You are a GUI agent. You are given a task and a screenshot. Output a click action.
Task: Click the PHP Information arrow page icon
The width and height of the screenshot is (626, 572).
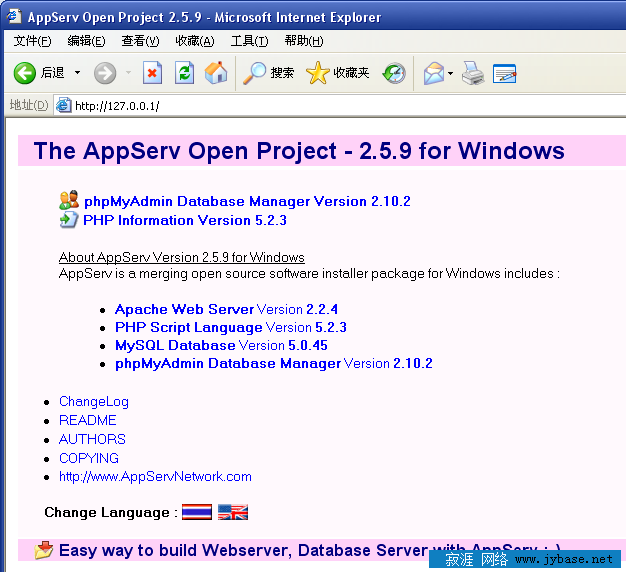pos(69,220)
